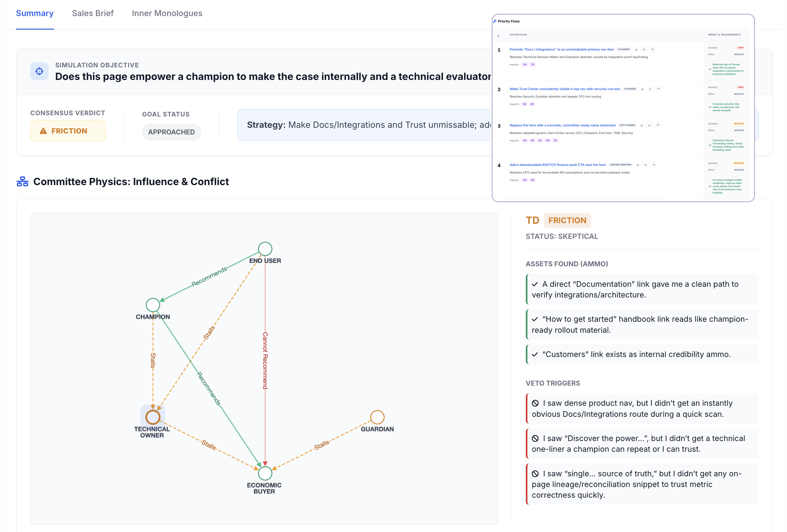Screen dimensions: 787x532
Task: Thumbs up the ROI/TCO finance pack fix
Action: coord(646,165)
